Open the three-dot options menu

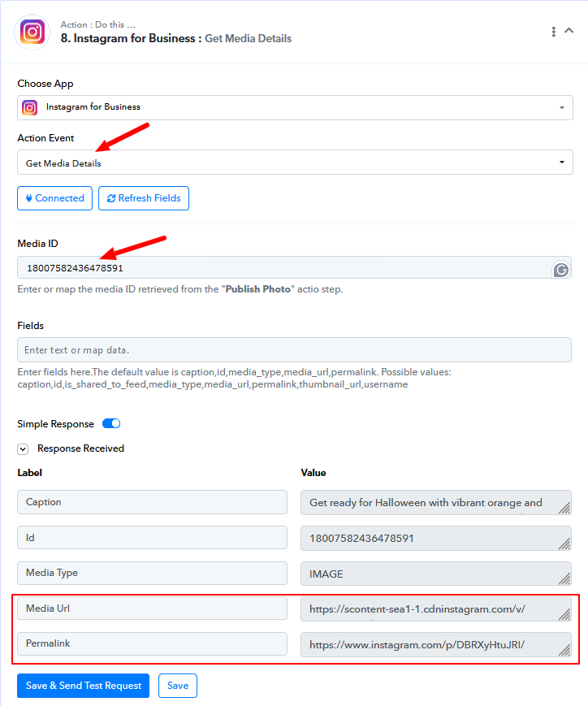(553, 32)
